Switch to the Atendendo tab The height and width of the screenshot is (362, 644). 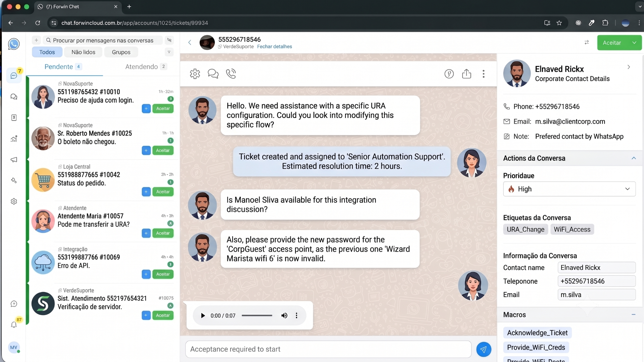pos(146,67)
